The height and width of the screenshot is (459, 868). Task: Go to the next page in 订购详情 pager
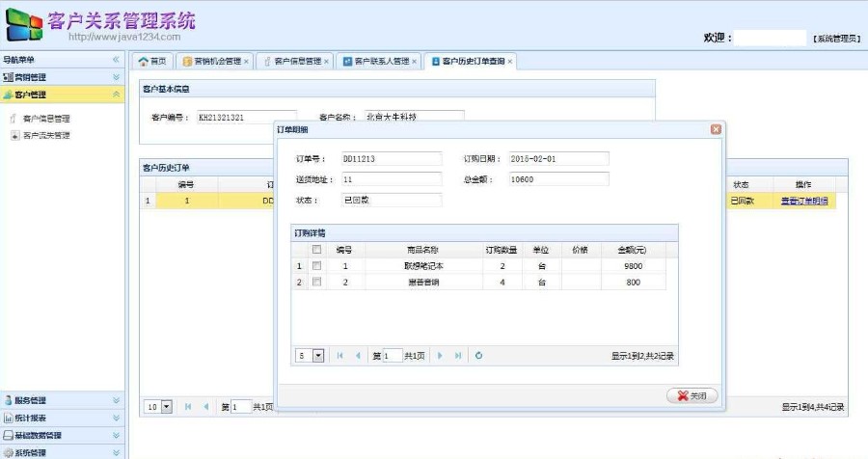click(441, 356)
